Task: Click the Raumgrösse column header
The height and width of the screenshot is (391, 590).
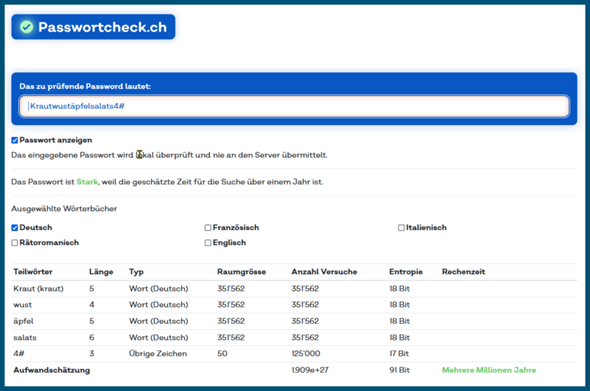Action: click(241, 272)
